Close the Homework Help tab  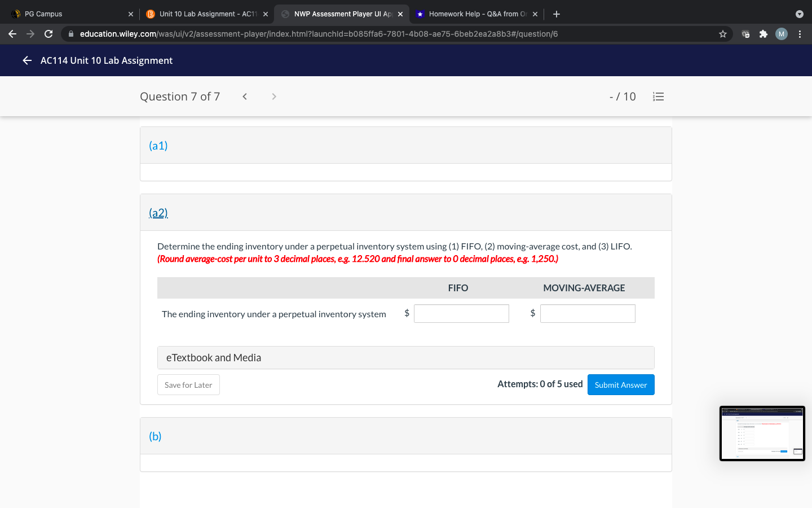tap(535, 14)
